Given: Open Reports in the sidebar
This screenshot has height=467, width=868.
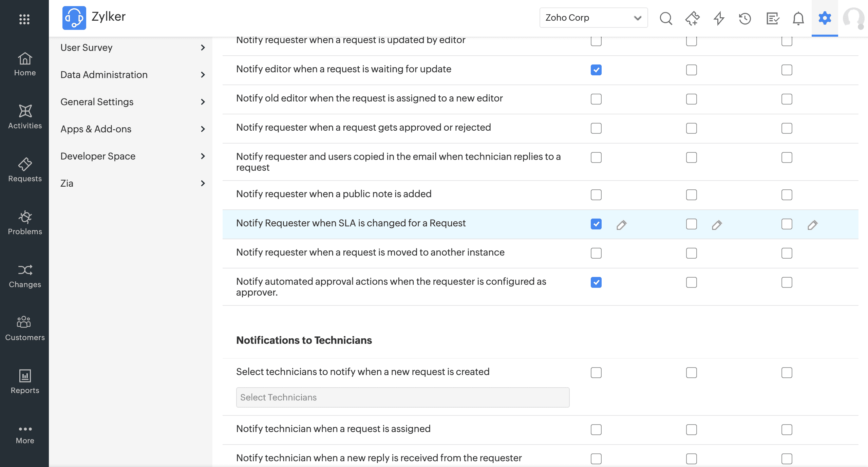Looking at the screenshot, I should pos(25,381).
